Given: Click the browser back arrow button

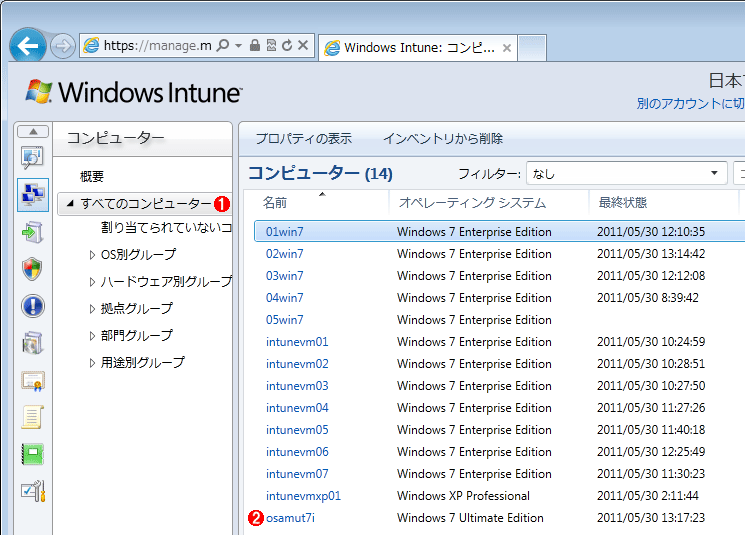Looking at the screenshot, I should pos(28,46).
